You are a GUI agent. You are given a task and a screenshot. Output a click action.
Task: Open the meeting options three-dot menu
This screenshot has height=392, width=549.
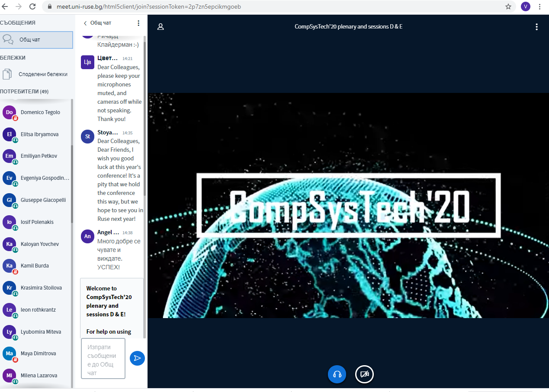tap(536, 27)
